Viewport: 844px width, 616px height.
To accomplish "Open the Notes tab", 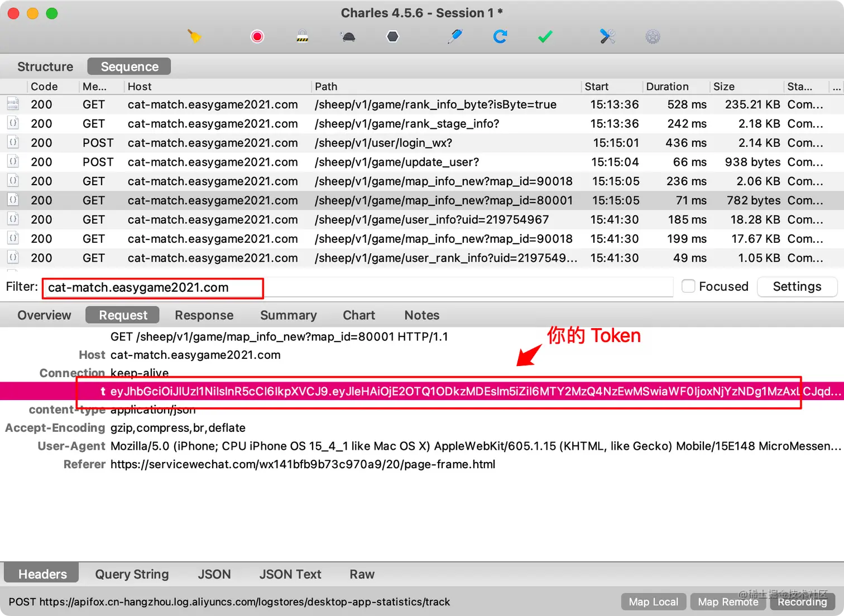I will (422, 315).
